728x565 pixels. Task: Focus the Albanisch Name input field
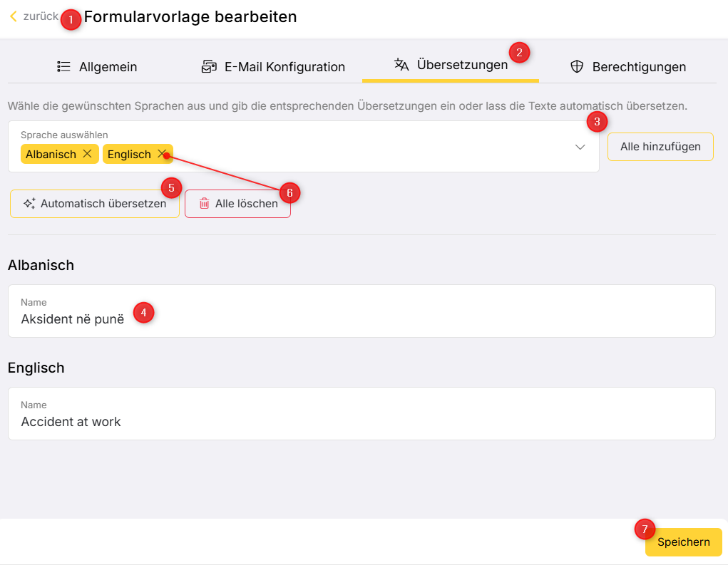(361, 318)
